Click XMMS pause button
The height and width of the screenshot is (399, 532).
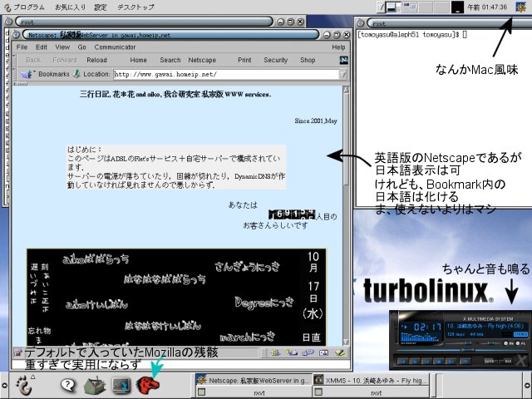coord(426,362)
